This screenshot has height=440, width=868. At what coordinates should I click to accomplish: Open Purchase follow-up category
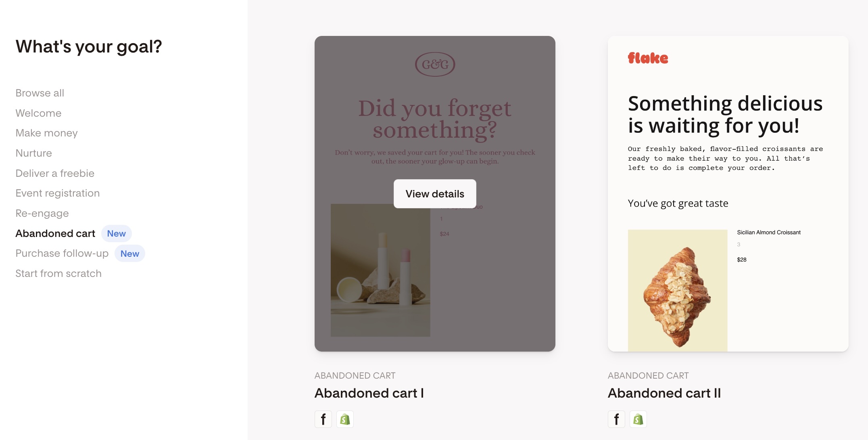point(62,253)
